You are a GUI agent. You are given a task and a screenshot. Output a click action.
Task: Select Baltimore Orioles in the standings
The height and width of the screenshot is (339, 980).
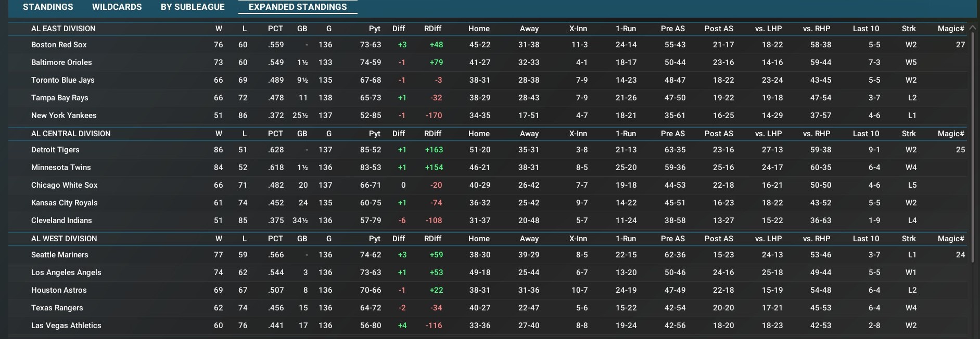coord(61,62)
